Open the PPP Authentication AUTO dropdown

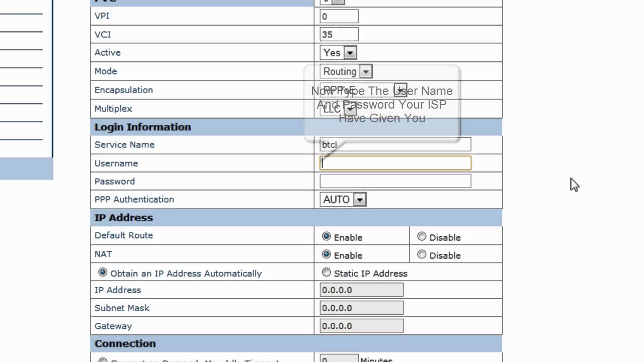pos(359,200)
